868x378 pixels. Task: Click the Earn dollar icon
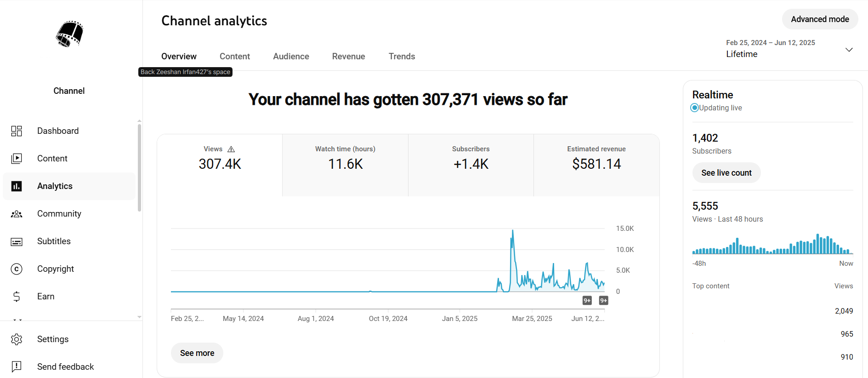coord(17,297)
